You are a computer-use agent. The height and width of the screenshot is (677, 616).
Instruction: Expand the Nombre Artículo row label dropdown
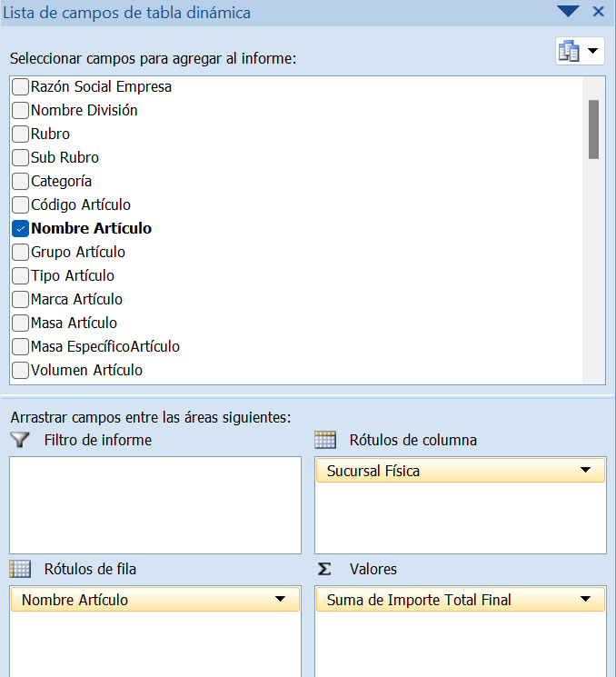click(x=280, y=600)
